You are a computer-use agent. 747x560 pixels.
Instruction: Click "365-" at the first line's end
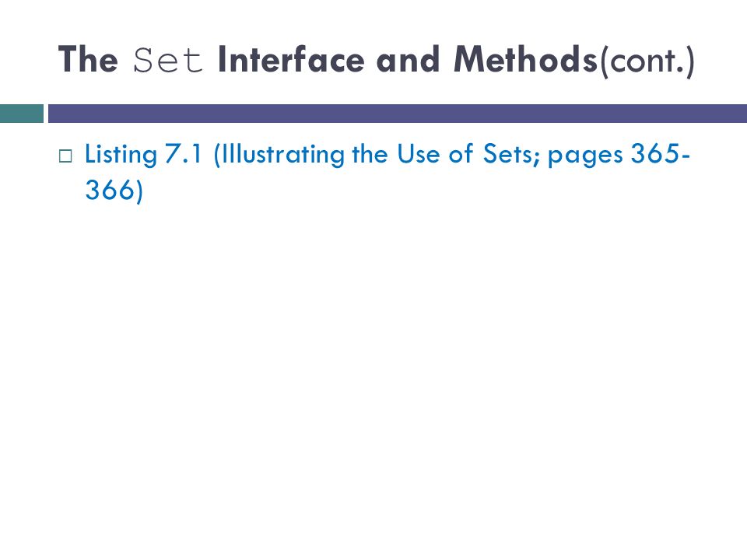click(x=661, y=154)
